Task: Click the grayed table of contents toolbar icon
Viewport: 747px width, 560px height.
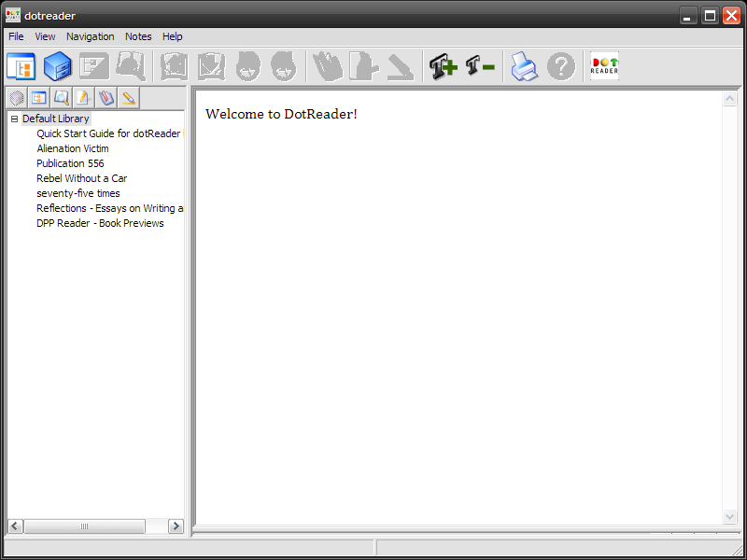Action: (x=94, y=66)
